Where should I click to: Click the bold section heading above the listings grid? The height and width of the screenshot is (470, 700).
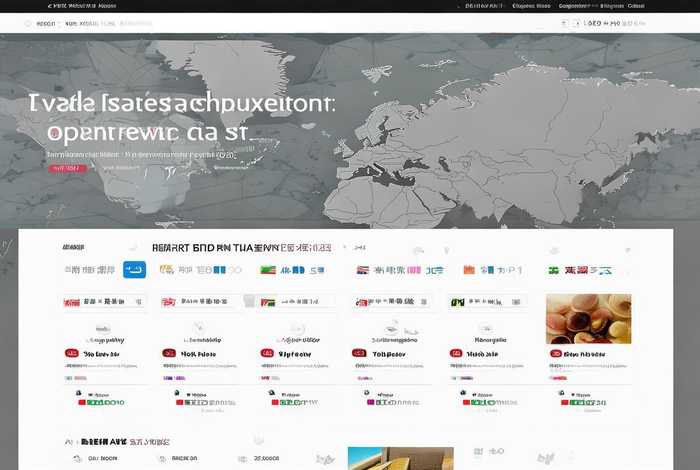(240, 246)
